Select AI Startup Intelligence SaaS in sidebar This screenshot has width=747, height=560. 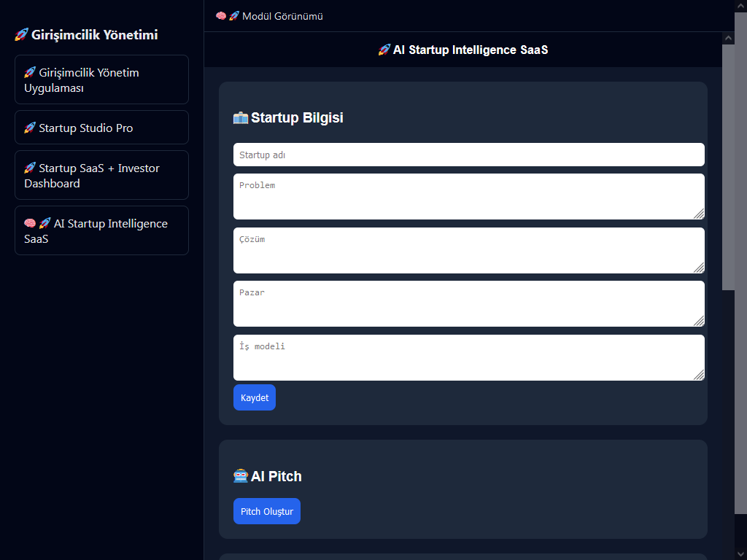click(x=101, y=231)
